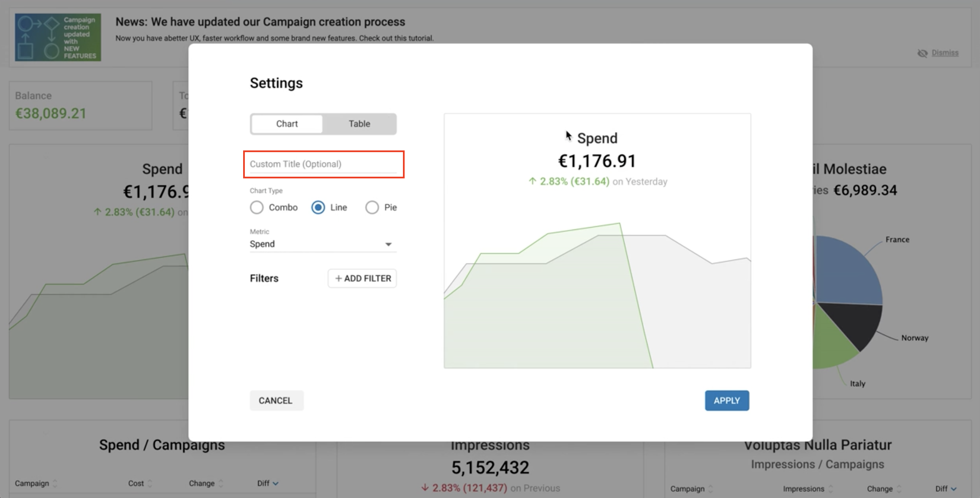
Task: Select the Line chart type radio
Action: pos(318,208)
